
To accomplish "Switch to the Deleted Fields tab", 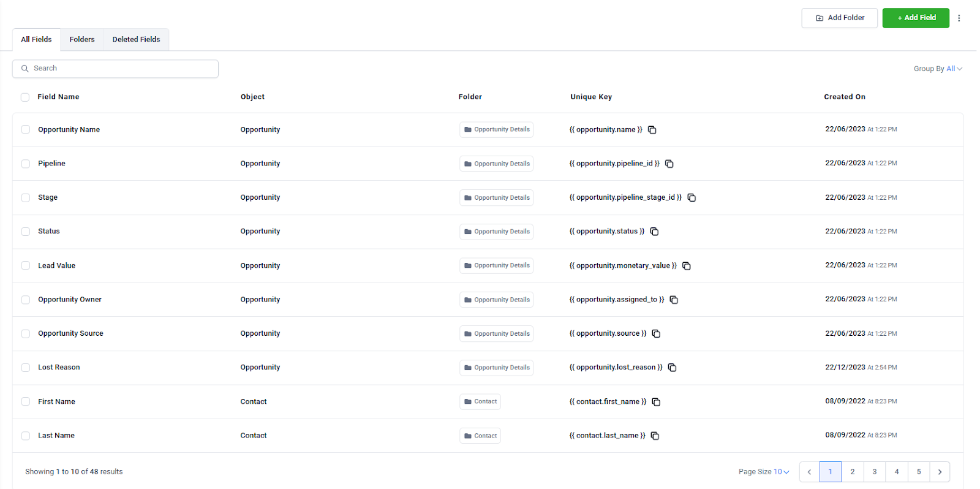I will (x=136, y=39).
